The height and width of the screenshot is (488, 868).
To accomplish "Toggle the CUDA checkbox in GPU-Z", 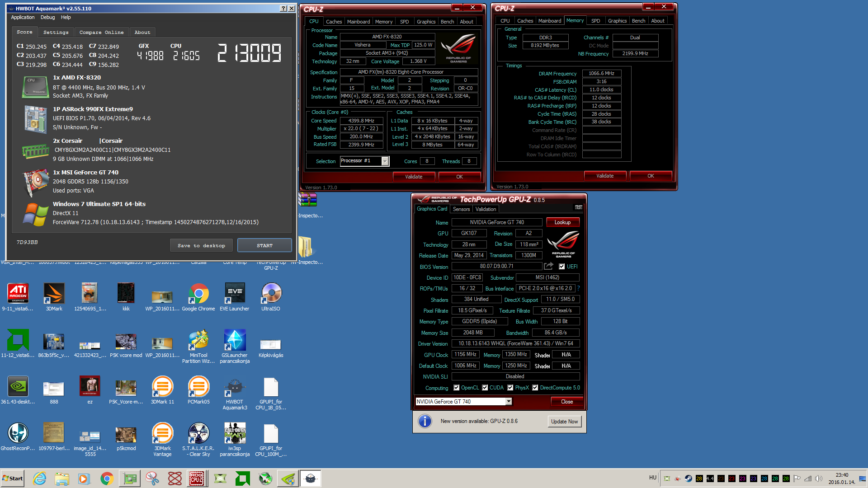I will point(485,388).
